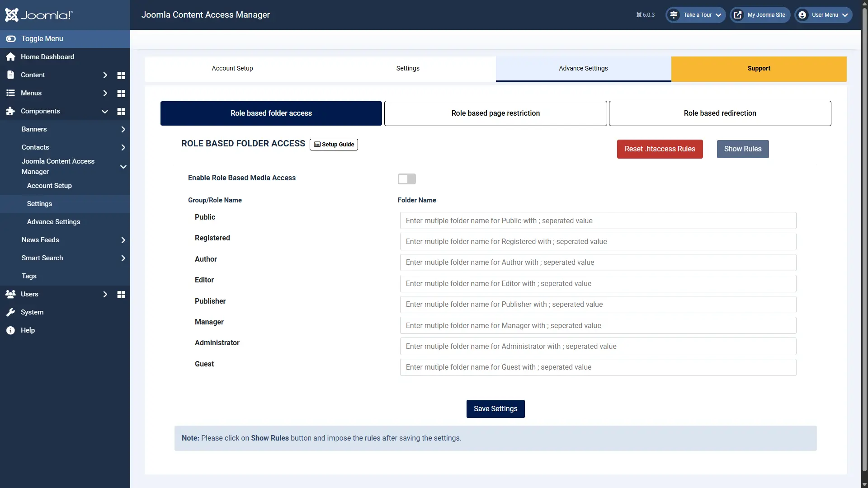868x488 pixels.
Task: Click the Joomla version 6.0.3 badge
Action: click(645, 15)
